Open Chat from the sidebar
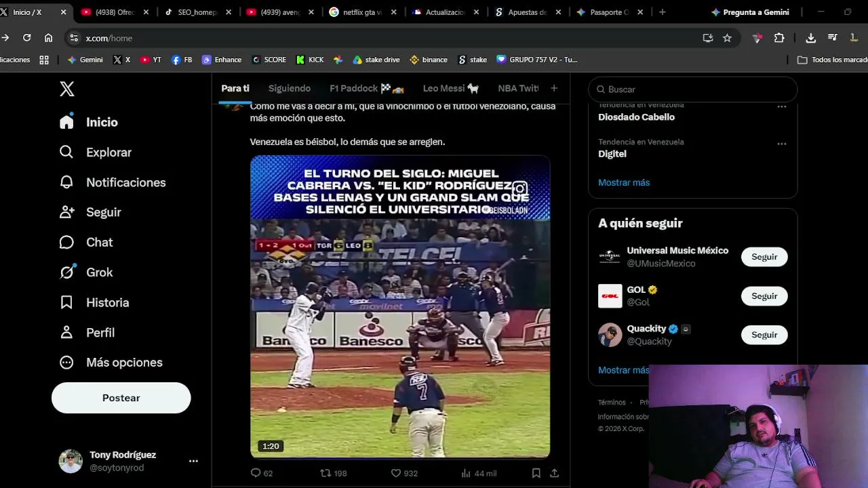Viewport: 868px width, 488px height. coord(85,242)
